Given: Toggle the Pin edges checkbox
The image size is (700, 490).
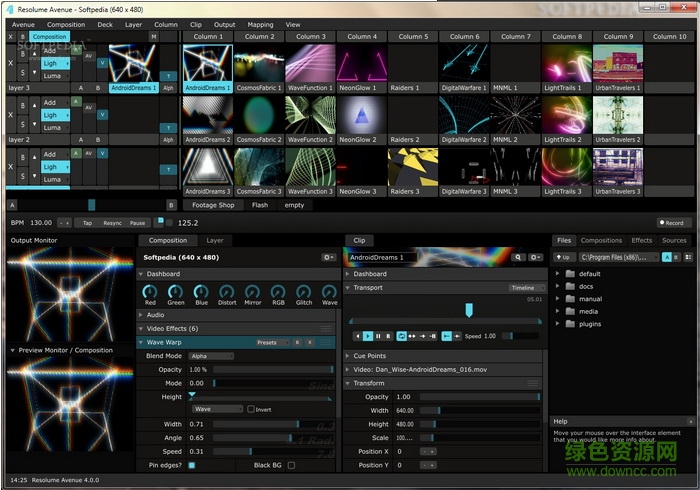Looking at the screenshot, I should 192,465.
